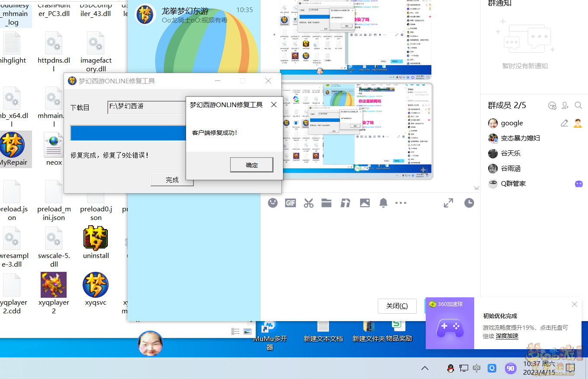Click 完成 in the repair tool
The height and width of the screenshot is (379, 588).
point(172,180)
